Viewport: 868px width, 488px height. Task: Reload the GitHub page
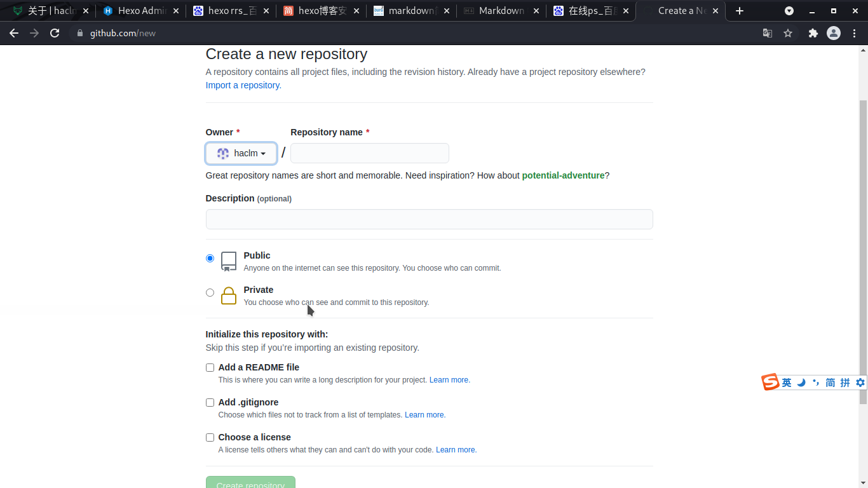point(55,33)
